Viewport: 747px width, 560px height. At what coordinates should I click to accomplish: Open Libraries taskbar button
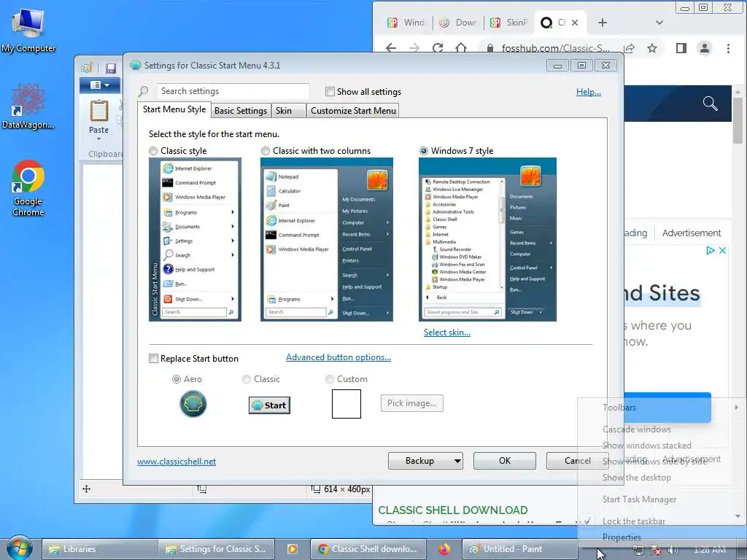99,549
